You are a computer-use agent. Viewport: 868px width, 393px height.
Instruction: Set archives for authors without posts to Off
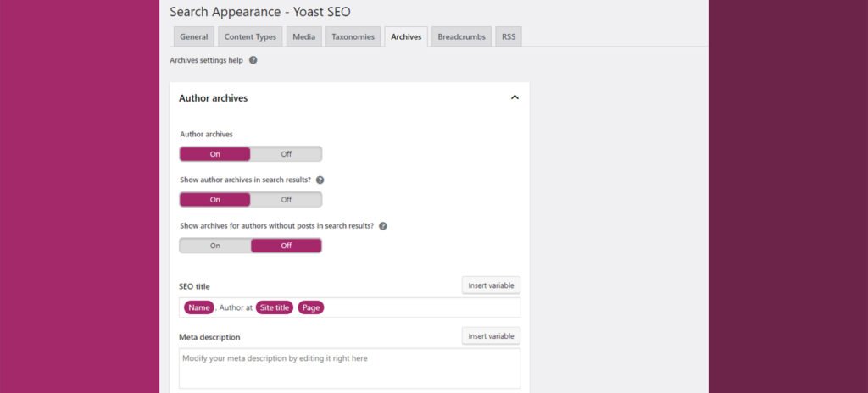pyautogui.click(x=287, y=246)
